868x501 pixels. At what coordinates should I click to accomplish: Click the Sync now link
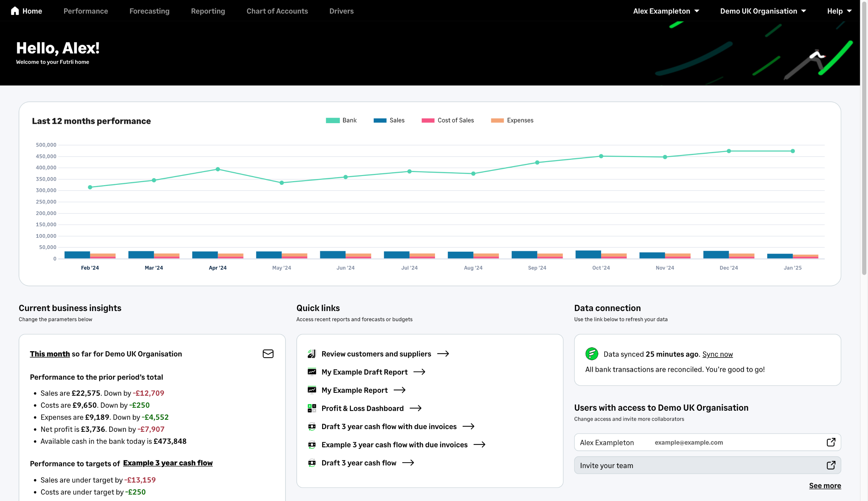pos(717,354)
